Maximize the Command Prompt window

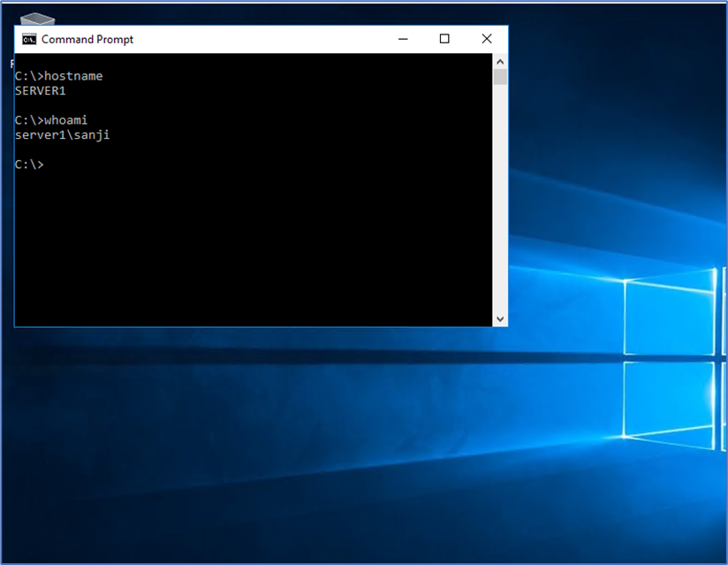444,39
